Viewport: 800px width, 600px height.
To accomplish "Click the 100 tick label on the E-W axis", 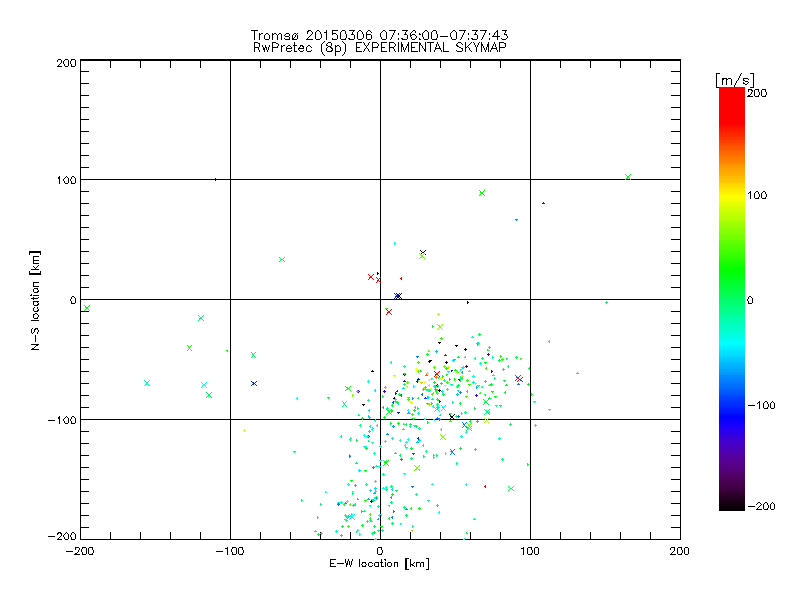I will pos(530,551).
